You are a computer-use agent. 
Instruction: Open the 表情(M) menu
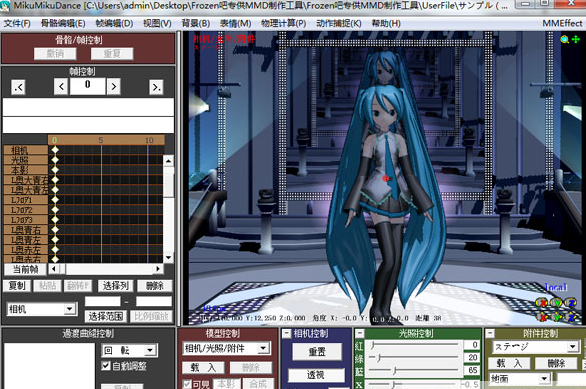(235, 24)
